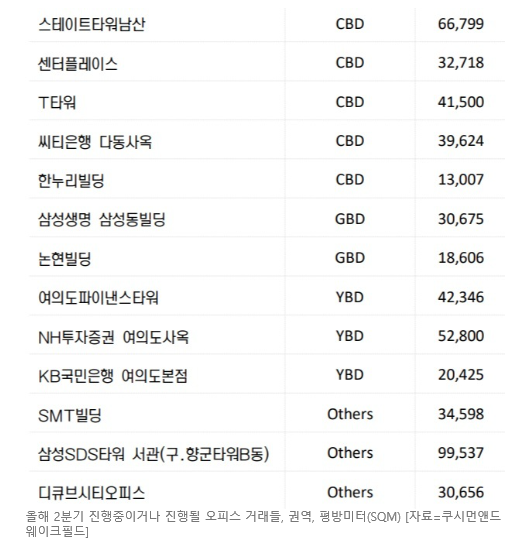Select 삼성생명 삼성동빌딩 name
523x543 pixels.
pyautogui.click(x=102, y=219)
